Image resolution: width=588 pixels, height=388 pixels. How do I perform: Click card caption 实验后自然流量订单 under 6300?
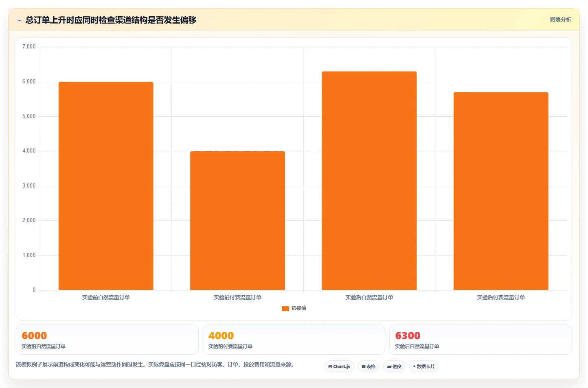tap(417, 347)
